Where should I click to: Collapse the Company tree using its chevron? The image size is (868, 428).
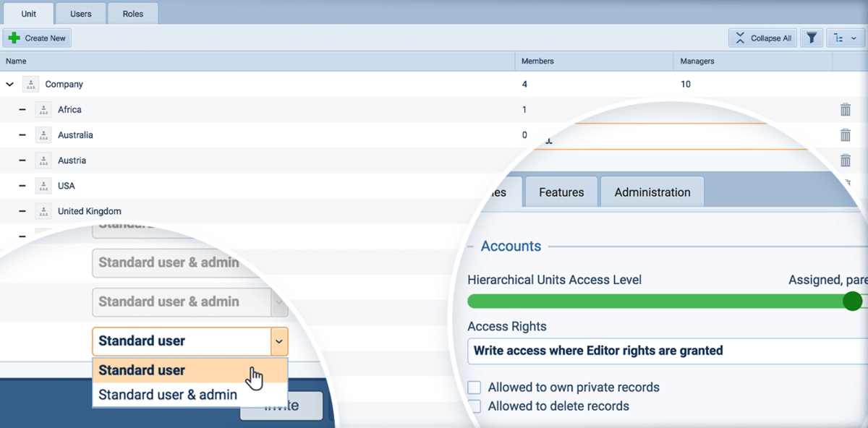(x=9, y=84)
